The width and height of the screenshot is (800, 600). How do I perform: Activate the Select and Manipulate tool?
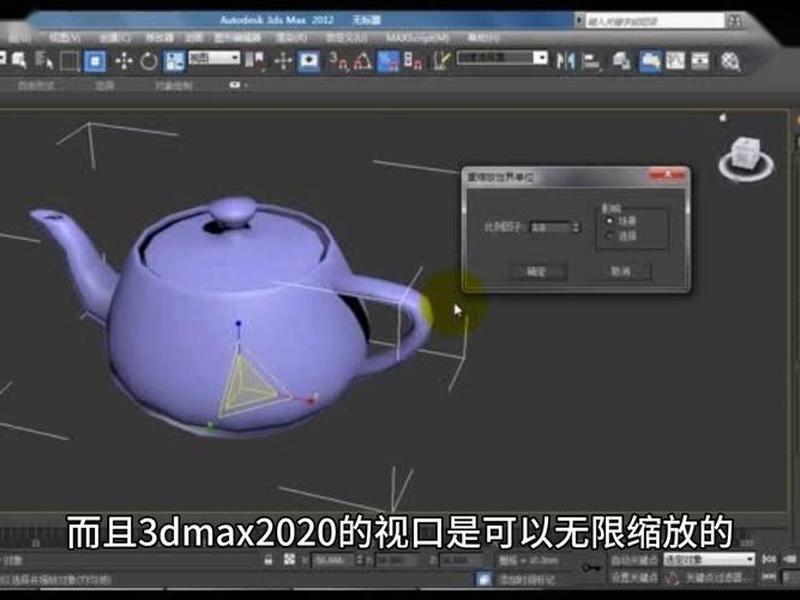pos(283,62)
